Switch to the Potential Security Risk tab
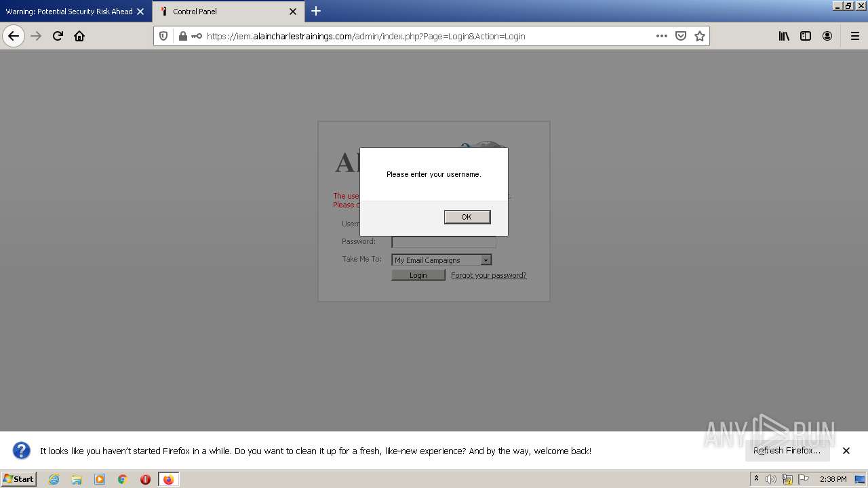This screenshot has width=868, height=488. [68, 12]
